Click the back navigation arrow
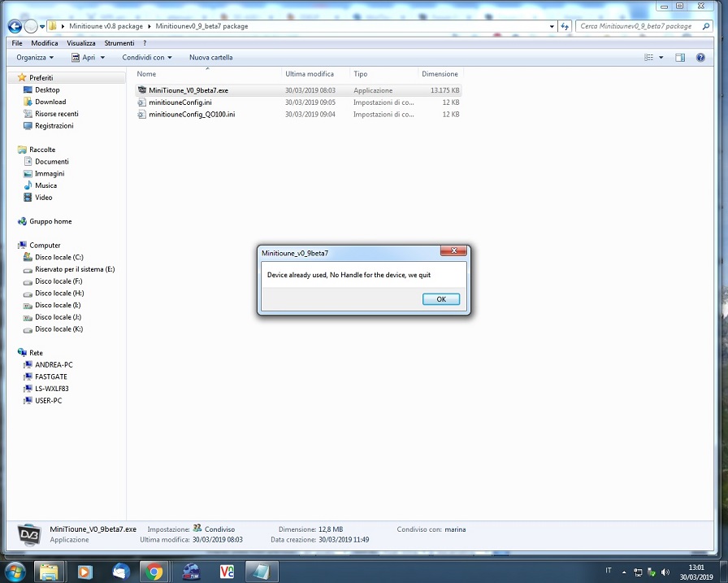This screenshot has width=728, height=583. click(x=15, y=26)
